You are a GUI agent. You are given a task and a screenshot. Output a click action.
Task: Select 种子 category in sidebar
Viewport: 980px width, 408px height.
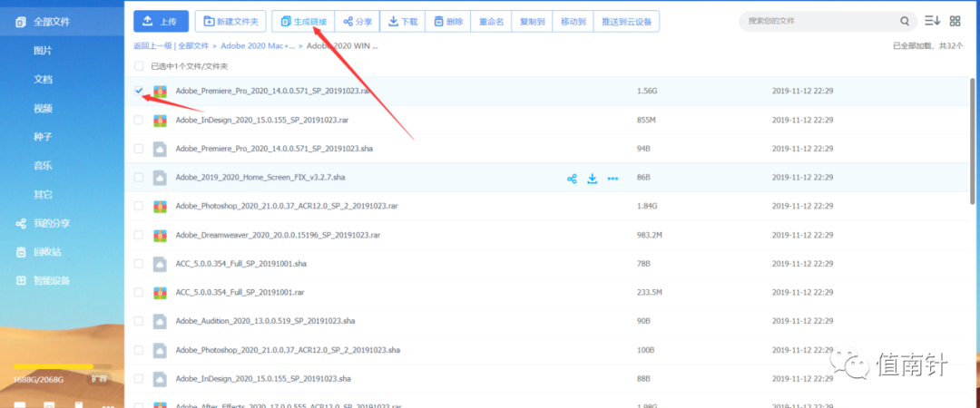point(43,137)
